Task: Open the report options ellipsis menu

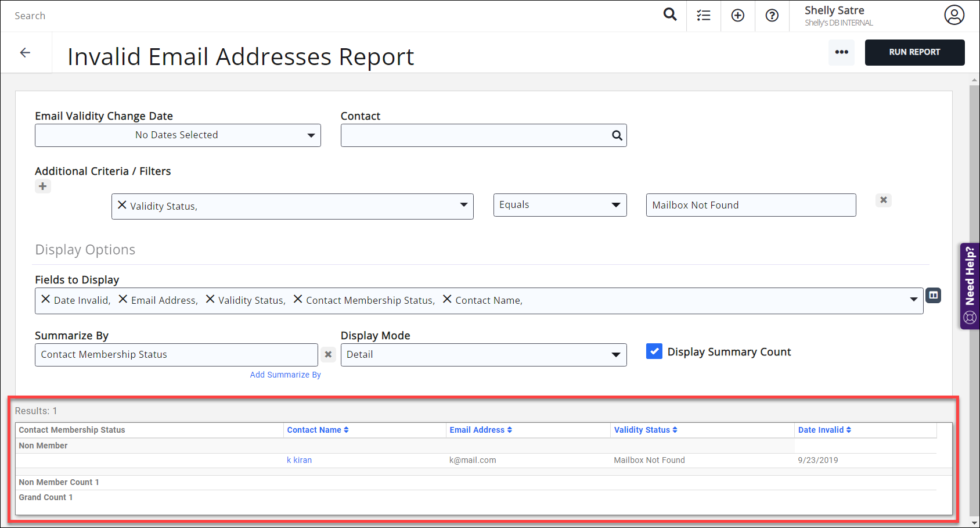Action: [x=841, y=52]
